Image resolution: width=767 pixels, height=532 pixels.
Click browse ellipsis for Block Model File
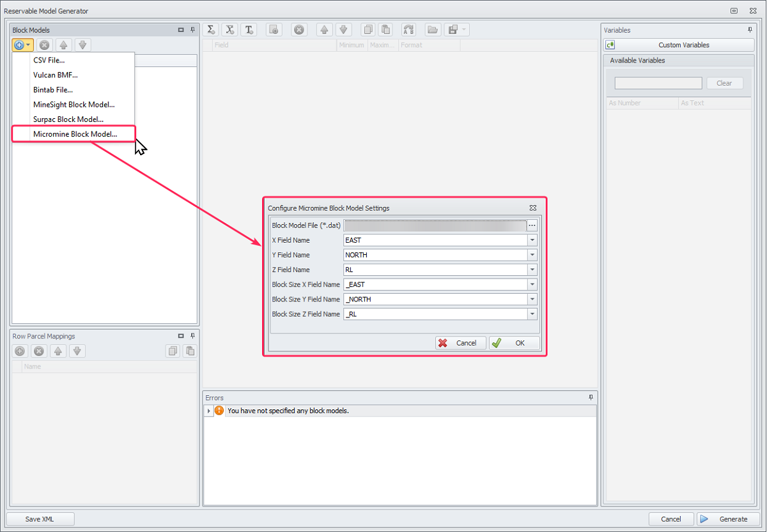(x=532, y=225)
